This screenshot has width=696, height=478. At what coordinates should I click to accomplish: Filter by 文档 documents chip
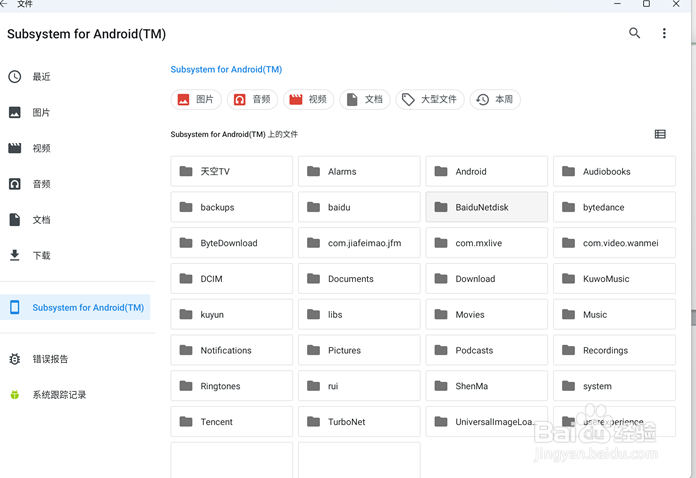(364, 99)
